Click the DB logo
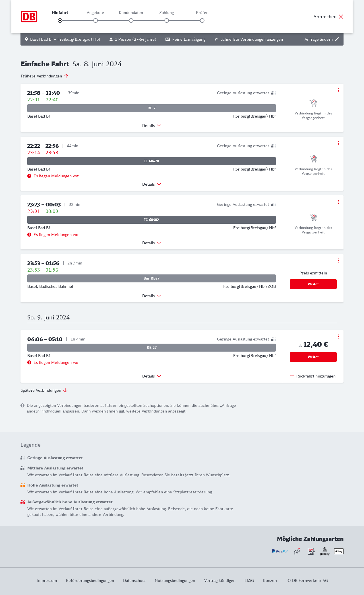Image resolution: width=364 pixels, height=595 pixels. (29, 17)
